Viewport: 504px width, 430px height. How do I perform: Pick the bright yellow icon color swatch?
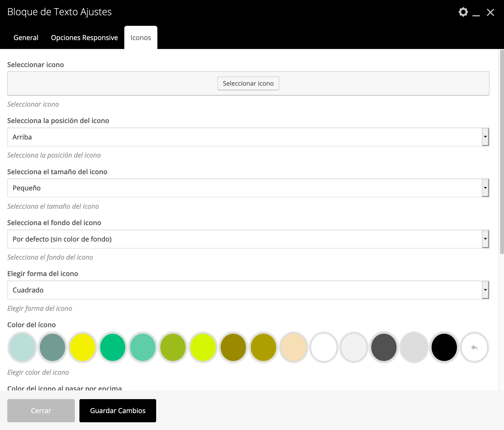click(x=83, y=347)
